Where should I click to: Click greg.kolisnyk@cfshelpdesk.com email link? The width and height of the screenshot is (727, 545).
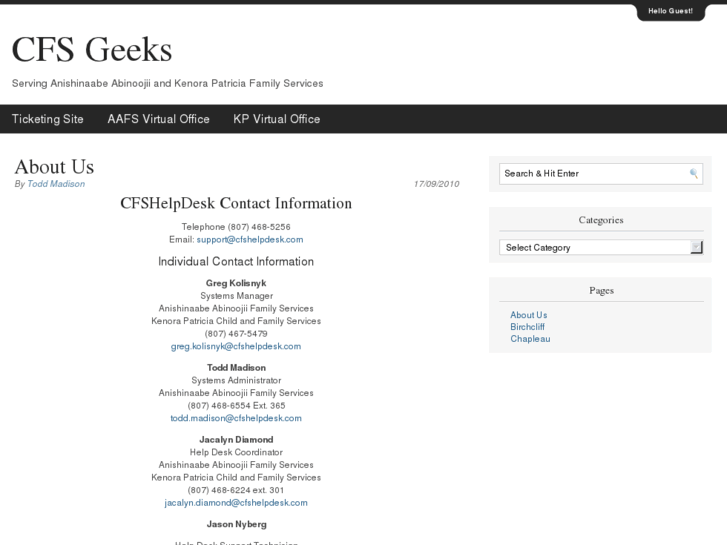236,346
